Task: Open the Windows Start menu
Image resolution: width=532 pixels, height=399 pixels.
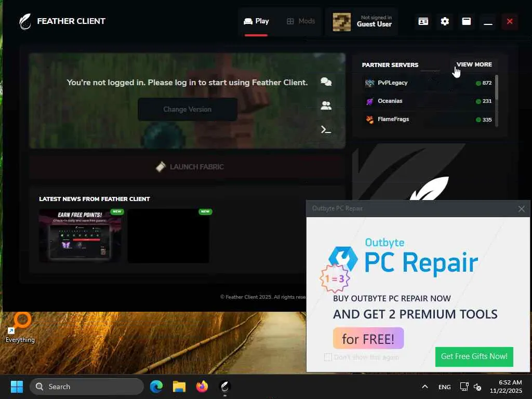Action: [x=17, y=387]
